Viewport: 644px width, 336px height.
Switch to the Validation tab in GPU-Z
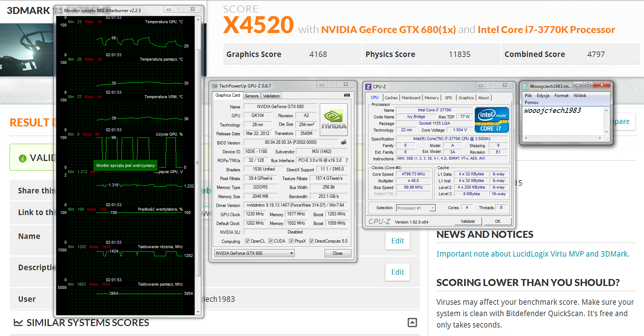pyautogui.click(x=272, y=96)
